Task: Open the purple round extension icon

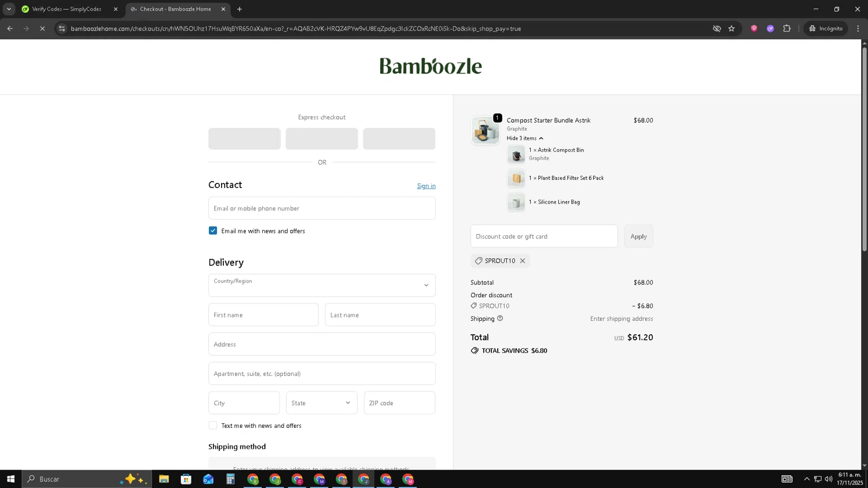Action: [770, 28]
